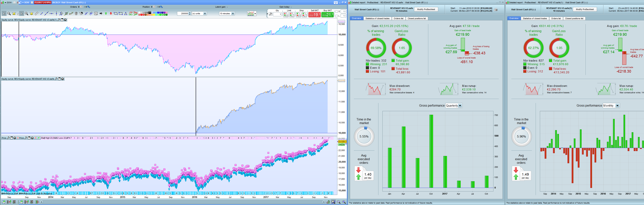This screenshot has height=205, width=644.
Task: Select the segment drawing tool
Action: 41,13
